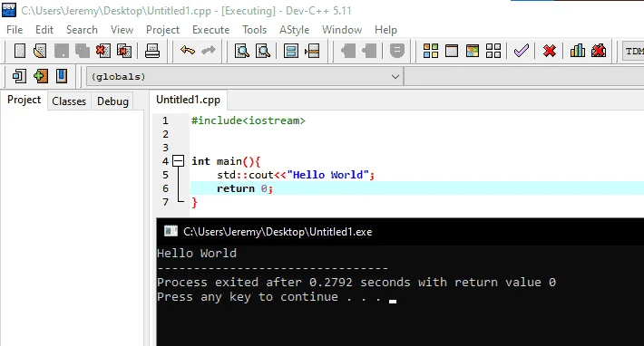Switch to the Project sidebar tab
This screenshot has width=644, height=346.
(x=24, y=100)
